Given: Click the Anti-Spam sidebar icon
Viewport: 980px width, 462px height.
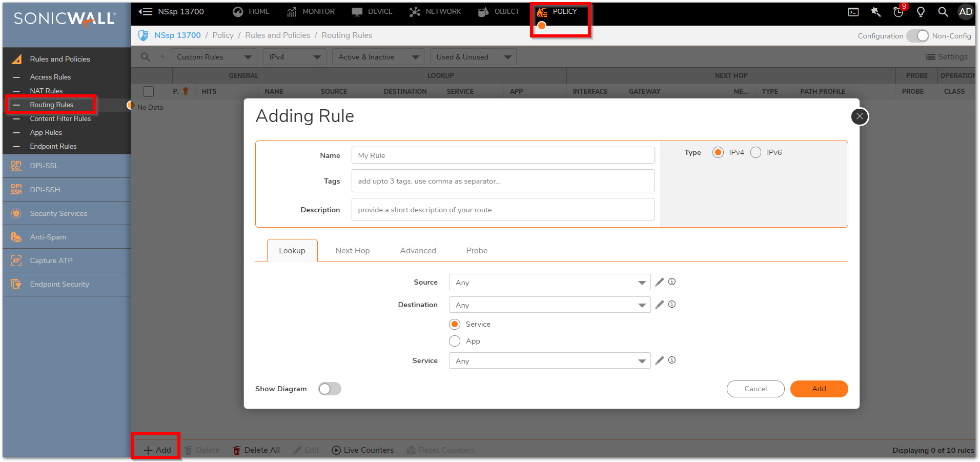Looking at the screenshot, I should [x=16, y=237].
